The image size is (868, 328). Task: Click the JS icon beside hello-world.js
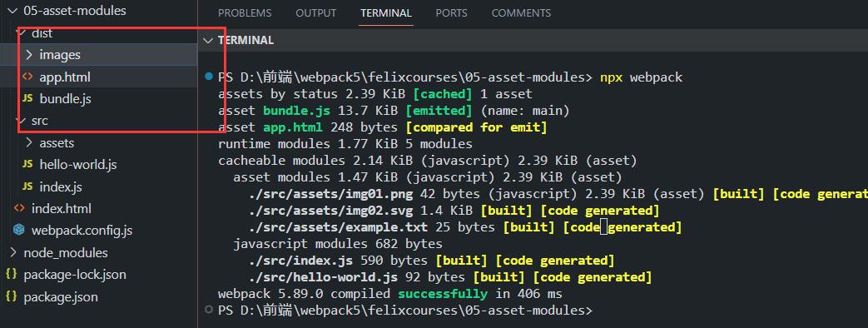point(27,165)
